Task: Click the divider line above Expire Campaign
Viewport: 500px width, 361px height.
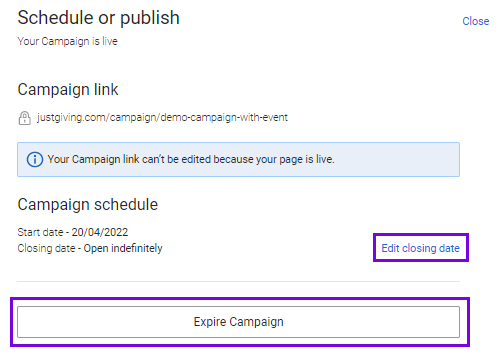Action: pyautogui.click(x=238, y=281)
